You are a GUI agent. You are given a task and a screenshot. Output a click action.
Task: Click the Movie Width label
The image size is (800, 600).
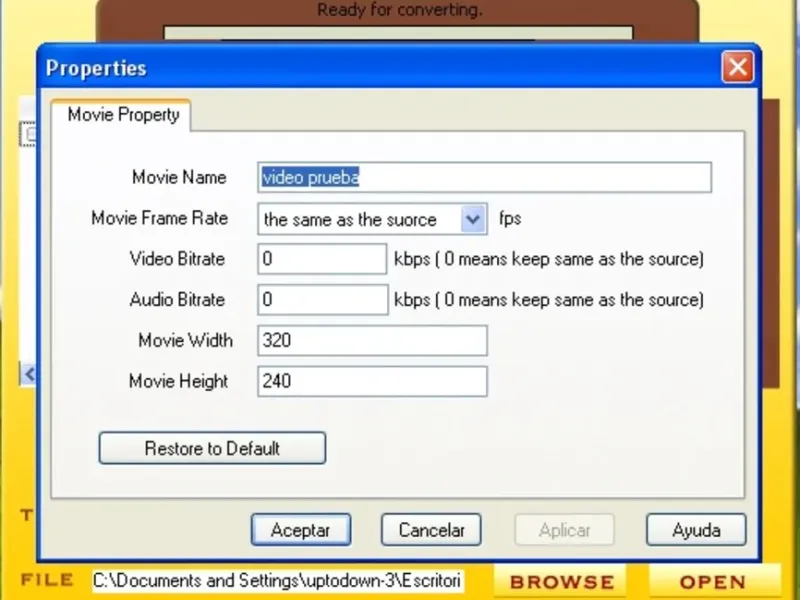(x=185, y=340)
